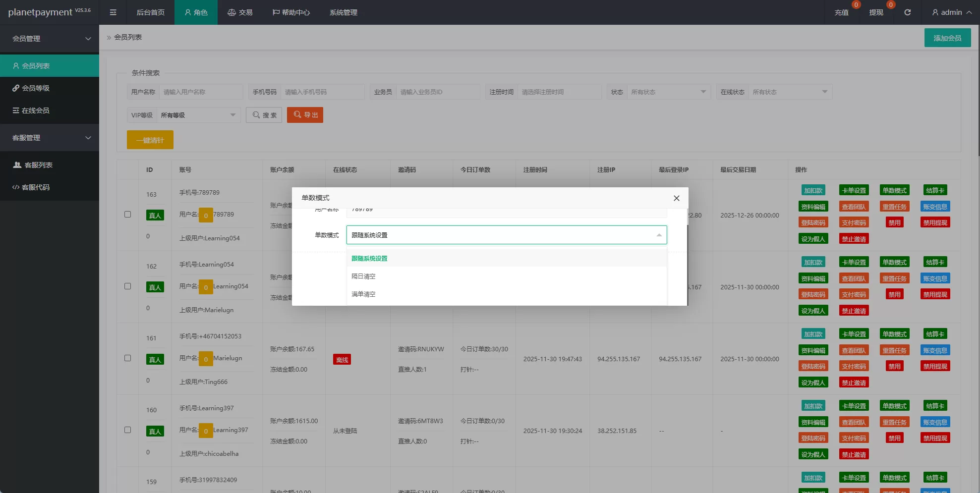Image resolution: width=980 pixels, height=493 pixels.
Task: Select 满单清空 option in list
Action: [364, 294]
